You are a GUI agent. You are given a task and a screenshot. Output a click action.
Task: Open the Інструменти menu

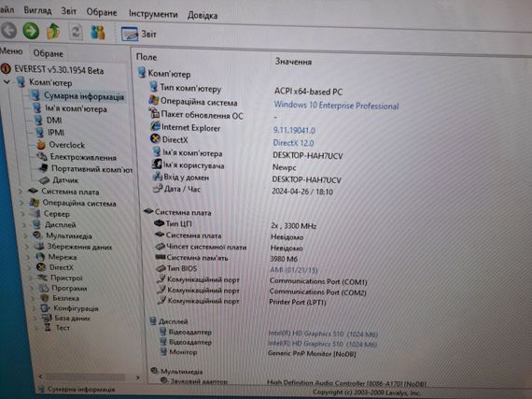(153, 14)
